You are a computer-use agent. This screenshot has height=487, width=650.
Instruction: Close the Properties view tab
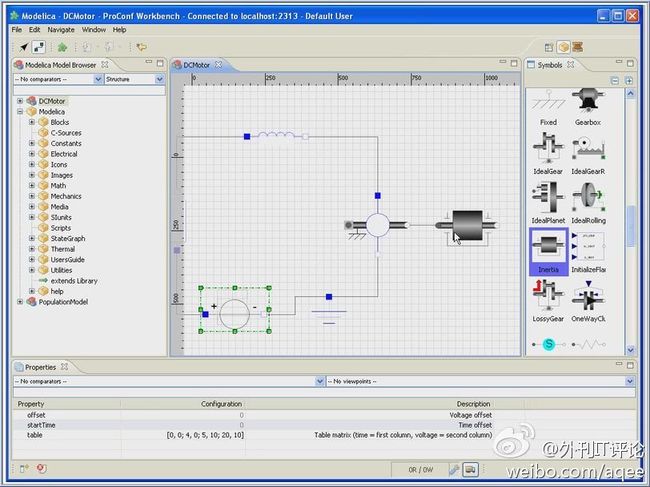click(64, 367)
